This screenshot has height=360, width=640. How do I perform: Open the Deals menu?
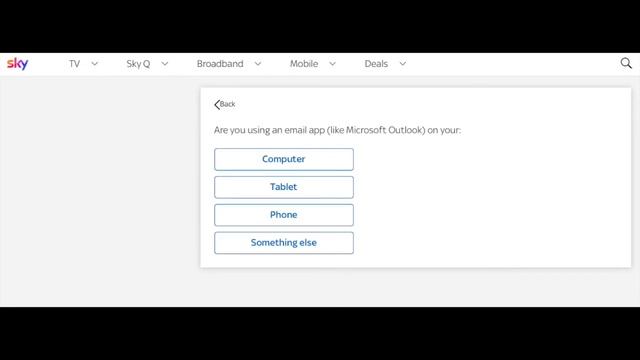pyautogui.click(x=376, y=64)
